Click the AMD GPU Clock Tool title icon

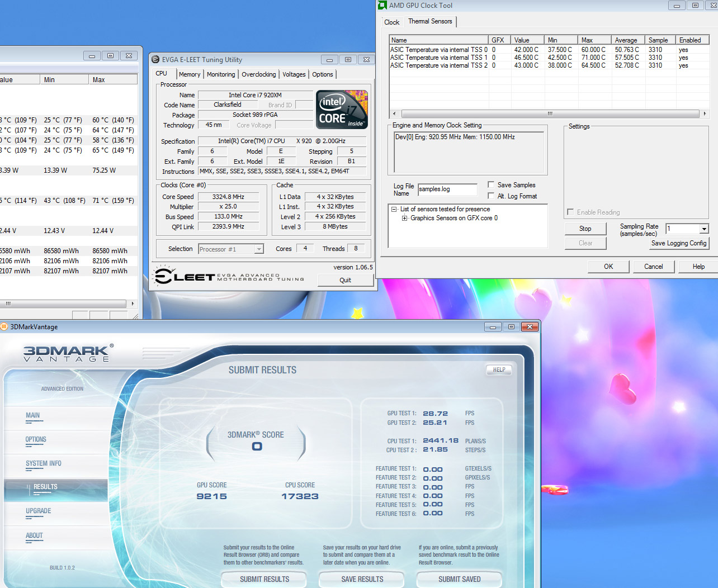[x=382, y=6]
